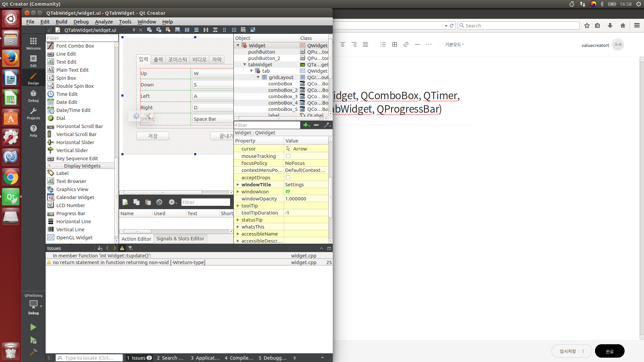Open the Analyze menu

(x=104, y=21)
